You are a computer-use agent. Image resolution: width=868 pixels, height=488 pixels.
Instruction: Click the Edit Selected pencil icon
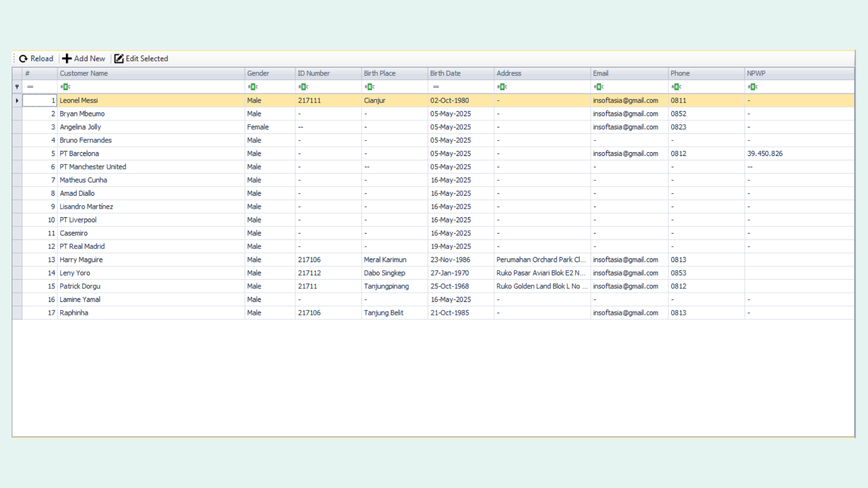pyautogui.click(x=119, y=59)
